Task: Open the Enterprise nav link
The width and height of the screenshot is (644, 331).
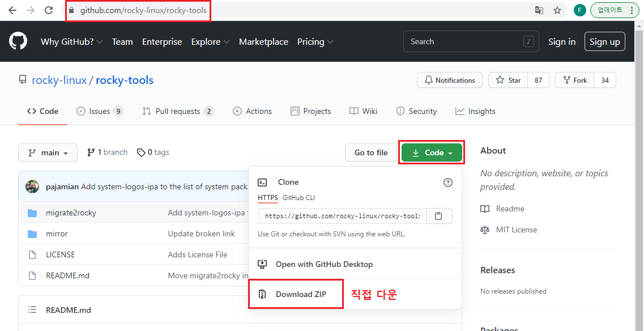Action: [162, 41]
